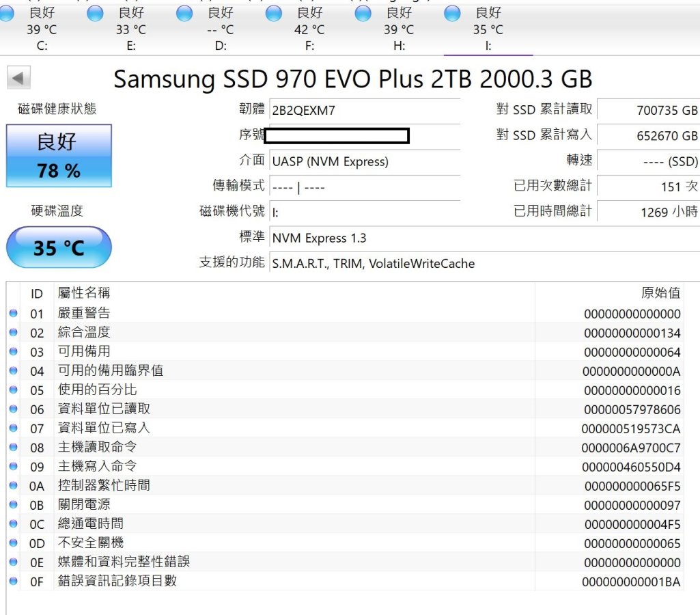Viewport: 700px width, 615px height.
Task: Select drive H: status orb
Action: click(363, 14)
